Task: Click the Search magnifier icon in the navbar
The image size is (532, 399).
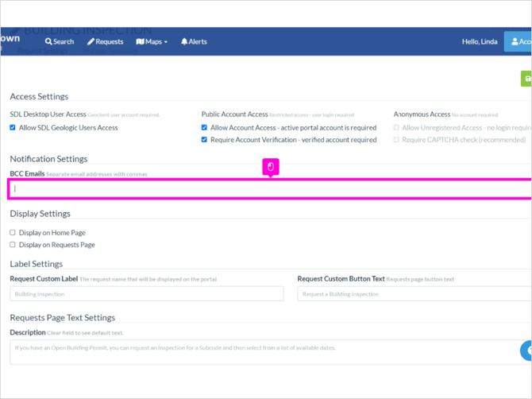Action: (48, 42)
